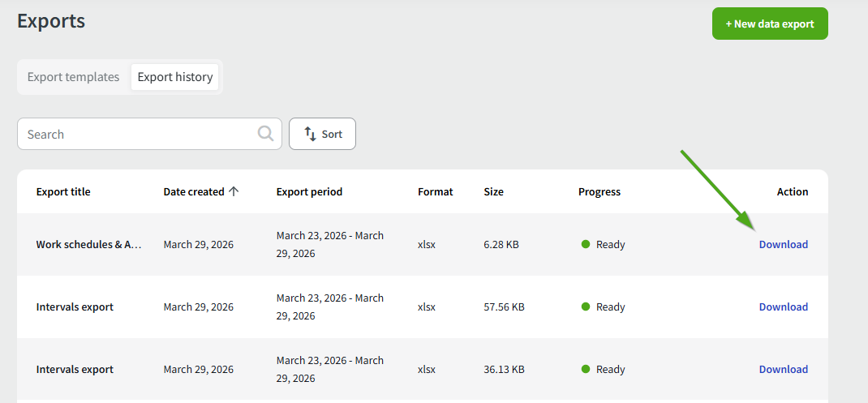Click the Export period column header

[309, 192]
